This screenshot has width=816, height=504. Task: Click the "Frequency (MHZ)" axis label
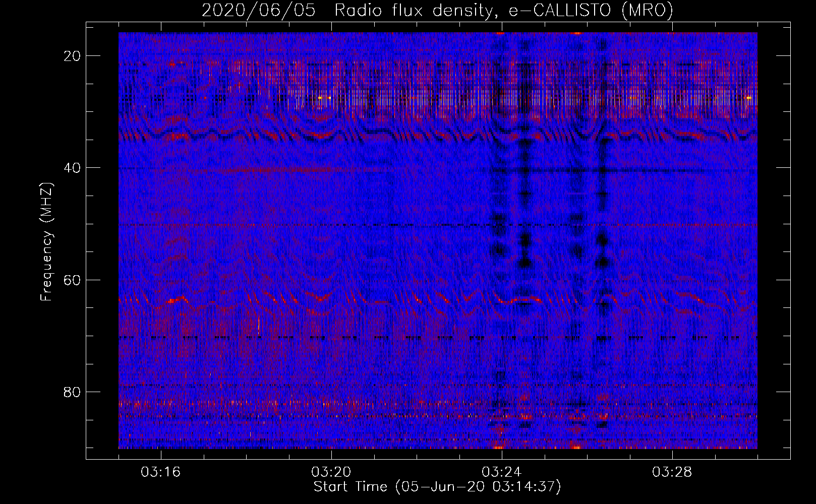point(46,241)
